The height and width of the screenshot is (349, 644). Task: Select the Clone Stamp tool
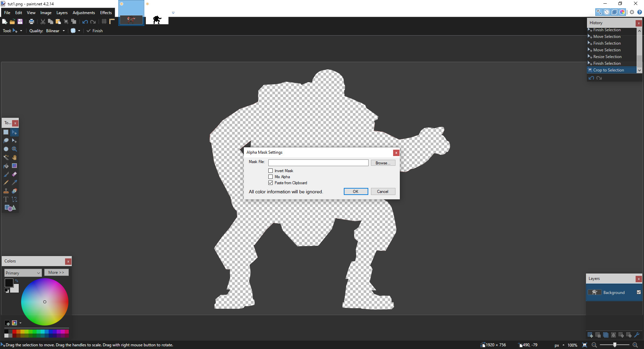[6, 191]
